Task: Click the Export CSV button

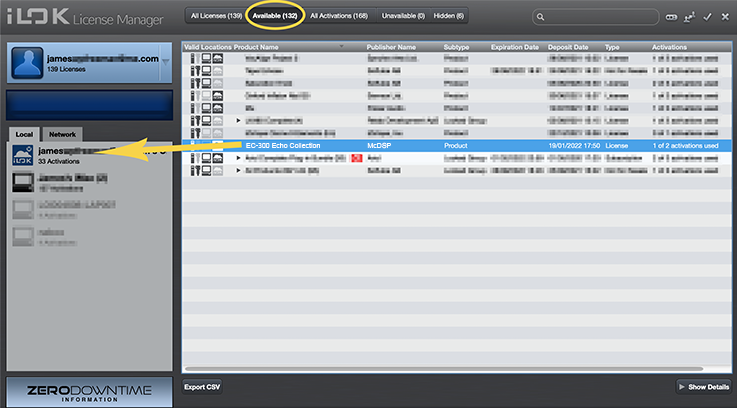Action: click(x=202, y=387)
